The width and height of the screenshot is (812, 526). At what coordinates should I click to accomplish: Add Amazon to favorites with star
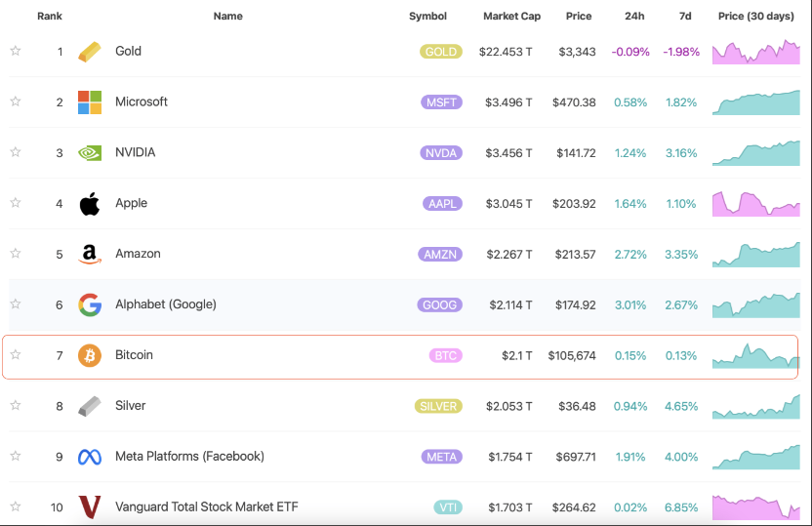click(x=16, y=253)
